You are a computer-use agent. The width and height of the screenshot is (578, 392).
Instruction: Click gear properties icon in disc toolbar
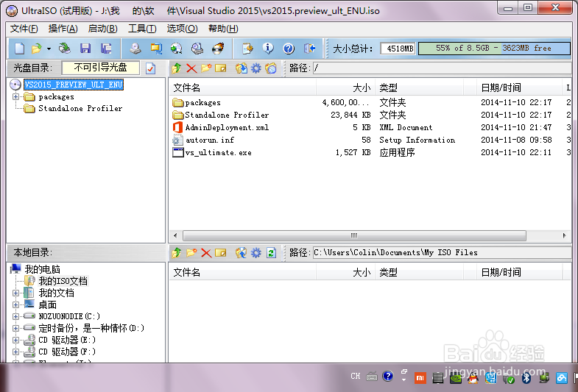tap(255, 68)
